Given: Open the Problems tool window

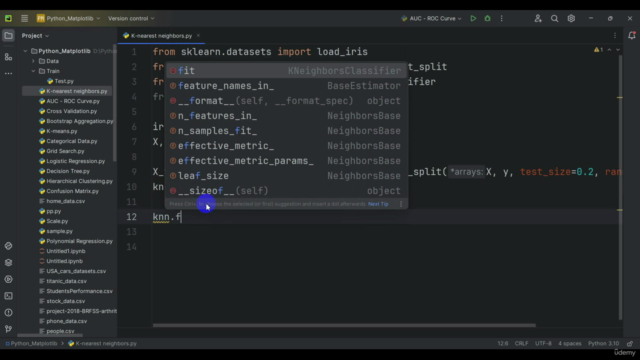Looking at the screenshot, I should [8, 313].
